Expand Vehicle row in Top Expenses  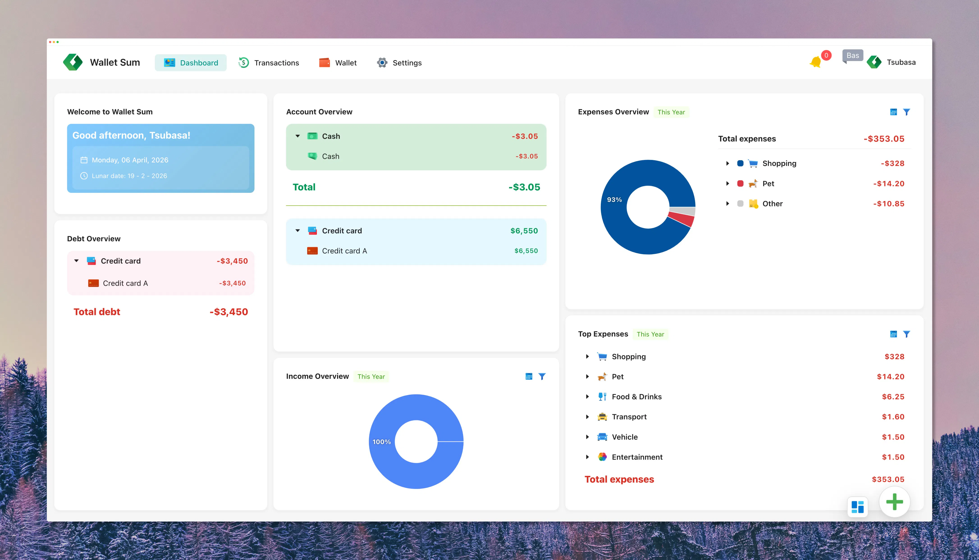pos(587,437)
